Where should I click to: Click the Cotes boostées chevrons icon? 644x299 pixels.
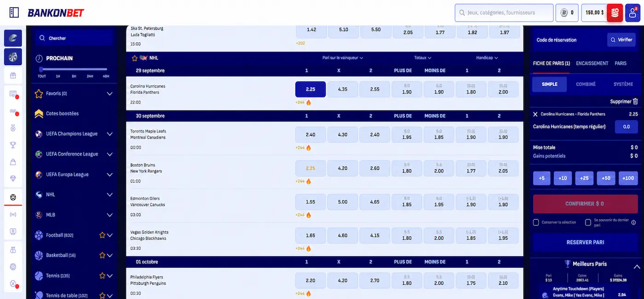tap(39, 114)
